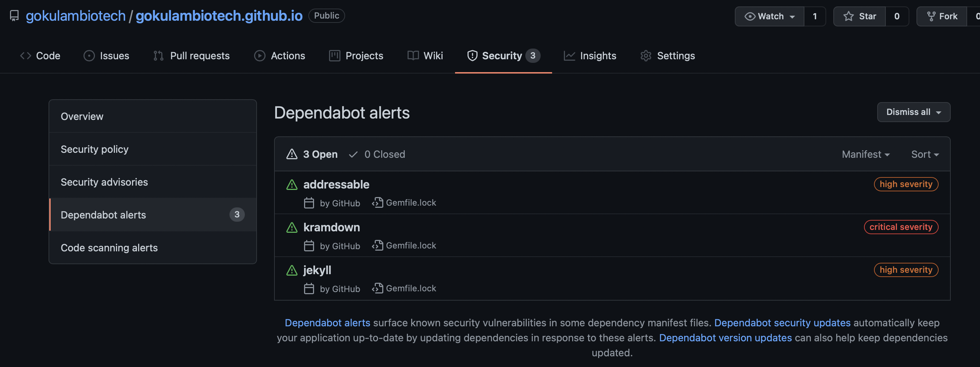Select Code scanning alerts in sidebar
The width and height of the screenshot is (980, 367).
coord(109,247)
